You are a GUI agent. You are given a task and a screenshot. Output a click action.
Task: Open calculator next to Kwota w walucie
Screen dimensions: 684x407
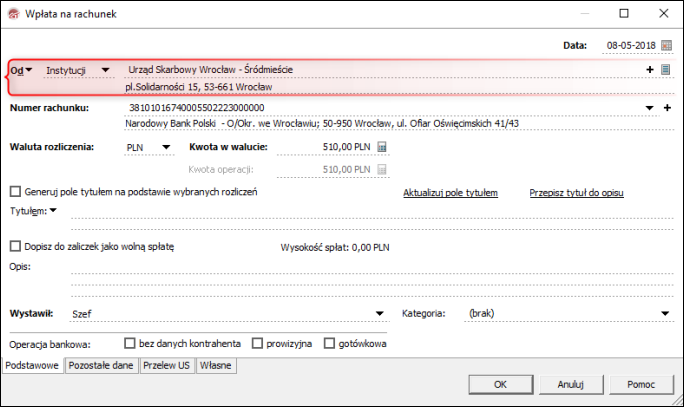point(381,147)
